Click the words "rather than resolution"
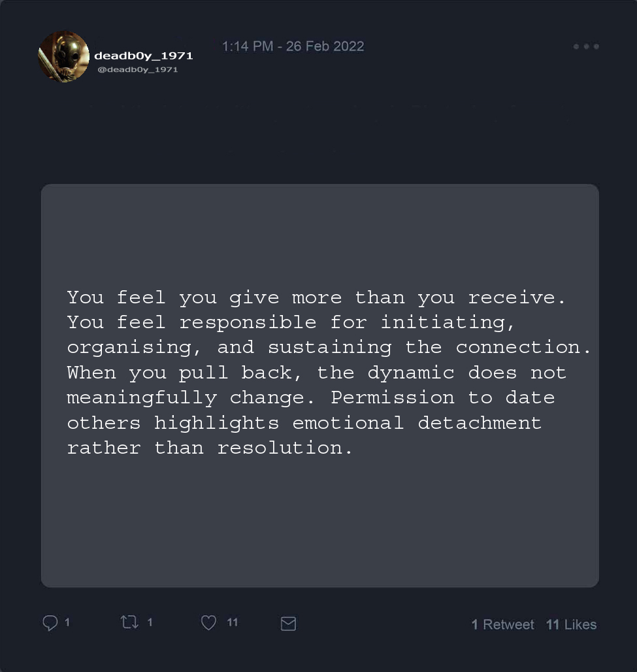Image resolution: width=637 pixels, height=672 pixels. click(x=210, y=448)
